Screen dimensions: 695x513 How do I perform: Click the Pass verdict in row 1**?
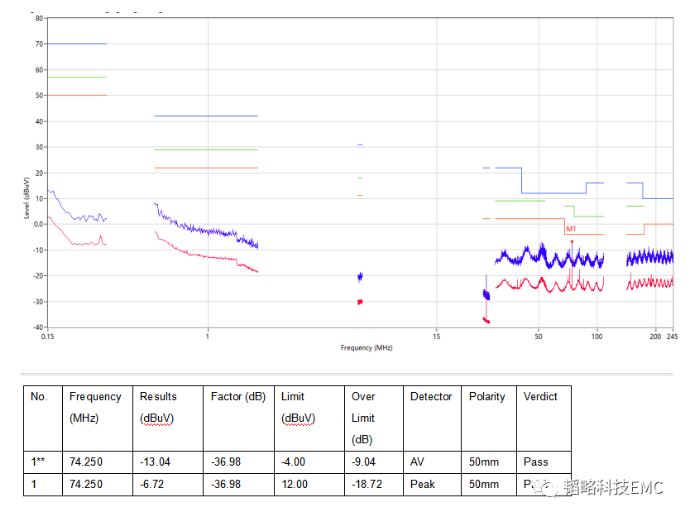pyautogui.click(x=536, y=462)
